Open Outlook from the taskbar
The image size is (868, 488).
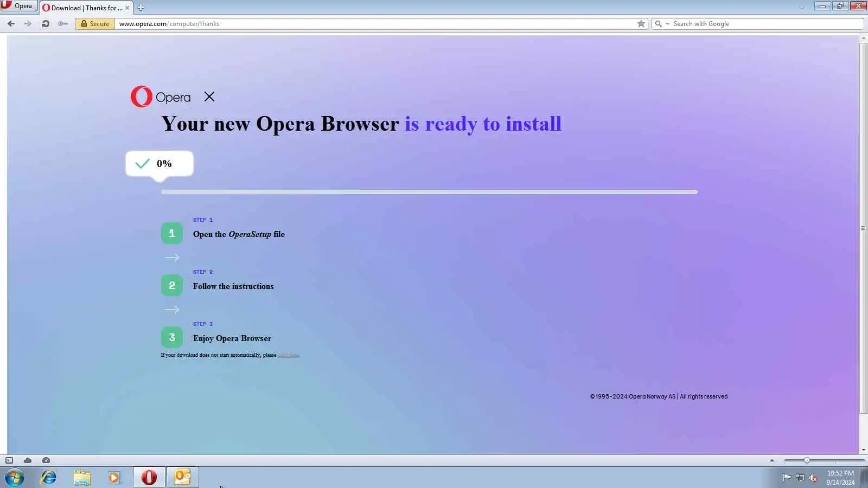(183, 477)
